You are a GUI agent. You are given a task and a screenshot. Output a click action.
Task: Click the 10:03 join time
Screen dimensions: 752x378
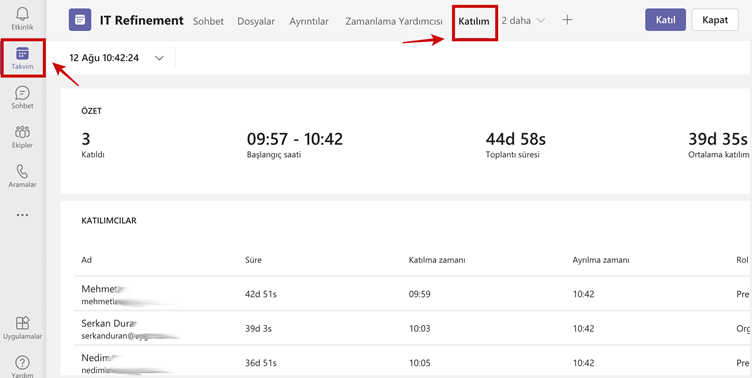pos(419,329)
